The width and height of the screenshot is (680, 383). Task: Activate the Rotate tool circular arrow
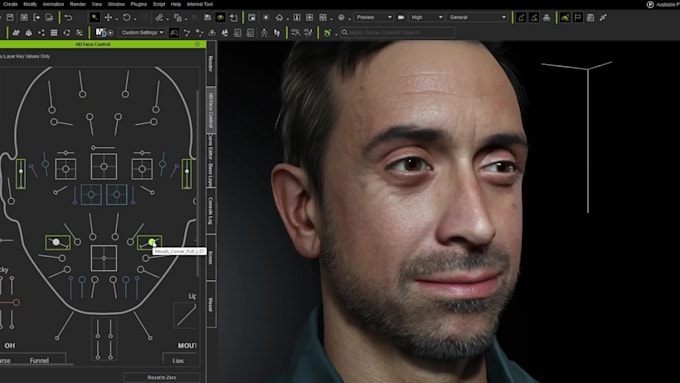tap(126, 17)
